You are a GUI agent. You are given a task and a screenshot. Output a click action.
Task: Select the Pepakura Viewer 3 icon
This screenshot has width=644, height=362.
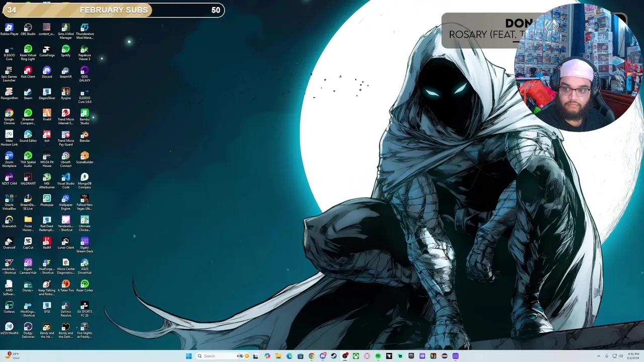click(x=85, y=53)
